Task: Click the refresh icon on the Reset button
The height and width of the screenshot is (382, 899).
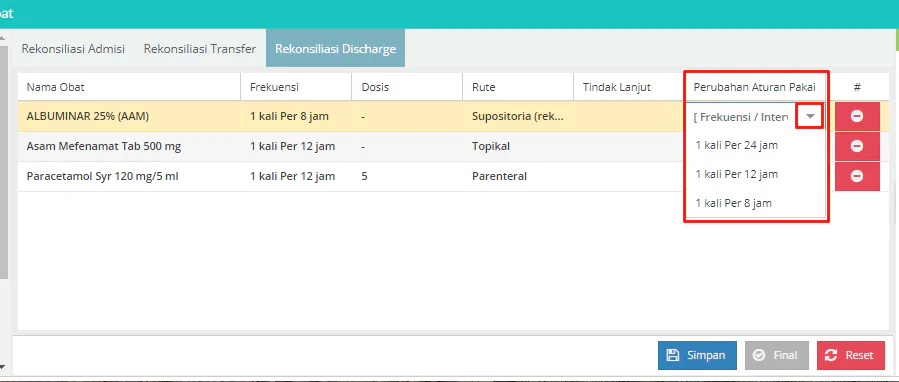Action: point(831,356)
